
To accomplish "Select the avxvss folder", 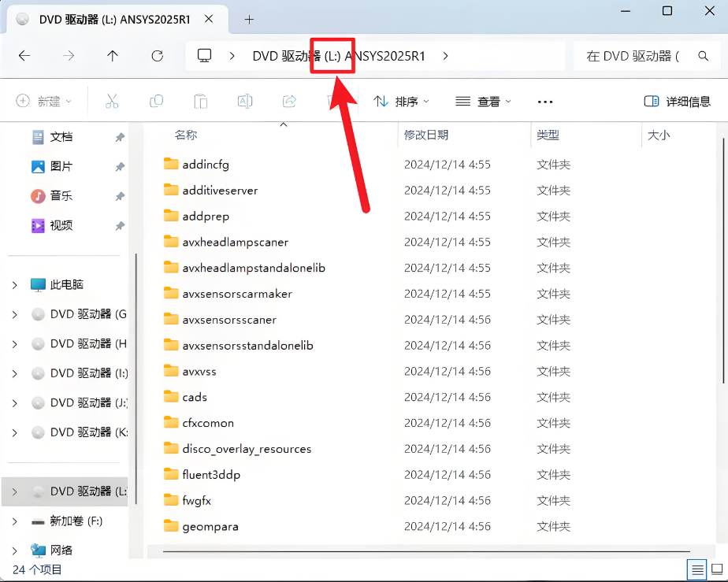I will [x=199, y=371].
